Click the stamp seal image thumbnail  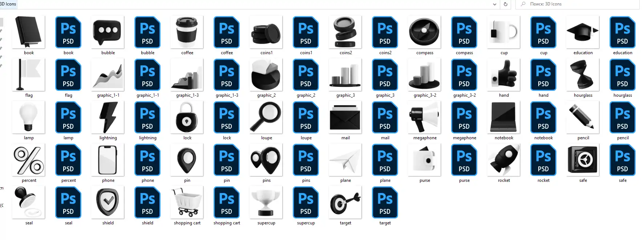pos(29,202)
